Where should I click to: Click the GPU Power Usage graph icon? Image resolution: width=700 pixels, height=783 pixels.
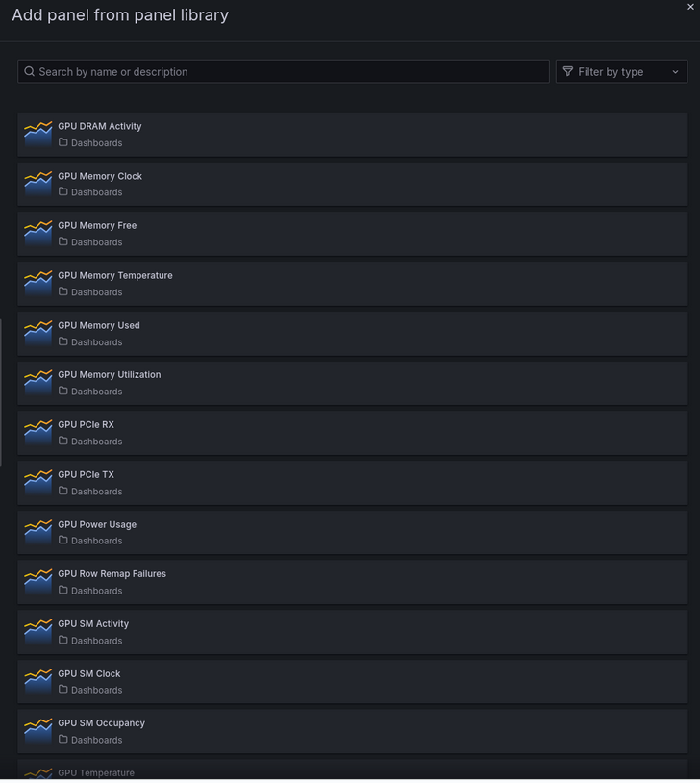click(x=37, y=532)
